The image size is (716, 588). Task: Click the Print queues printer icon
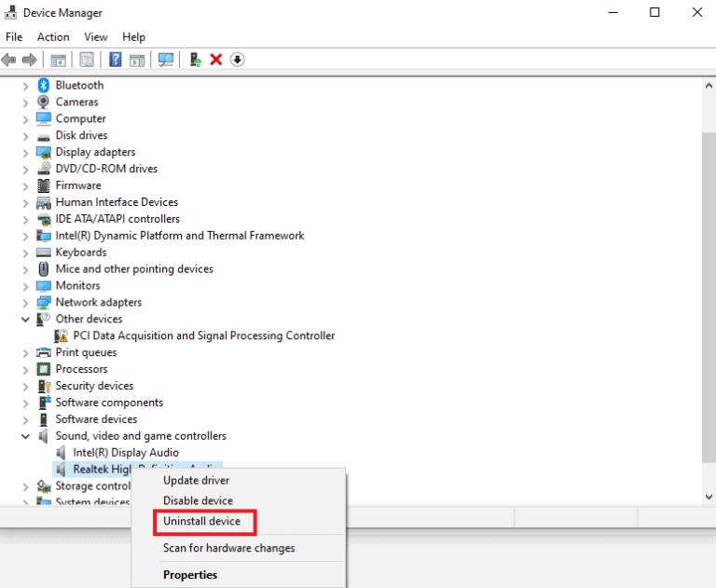pyautogui.click(x=44, y=352)
